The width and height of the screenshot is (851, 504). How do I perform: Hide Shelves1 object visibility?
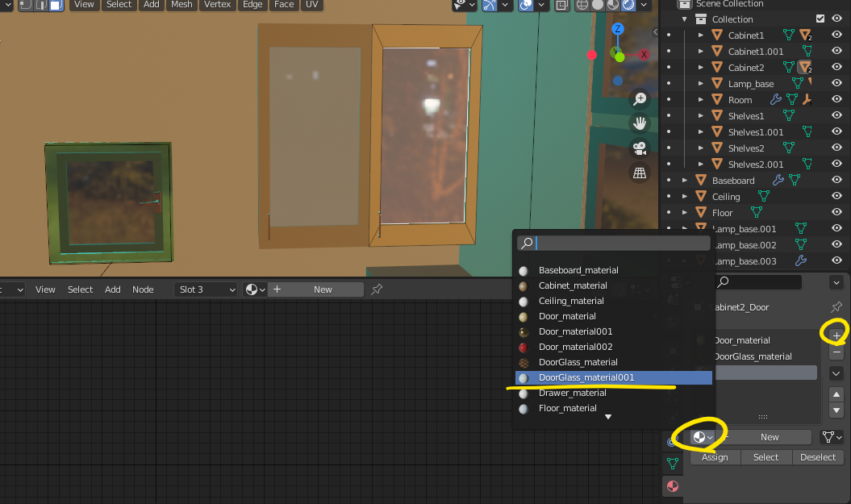[837, 115]
